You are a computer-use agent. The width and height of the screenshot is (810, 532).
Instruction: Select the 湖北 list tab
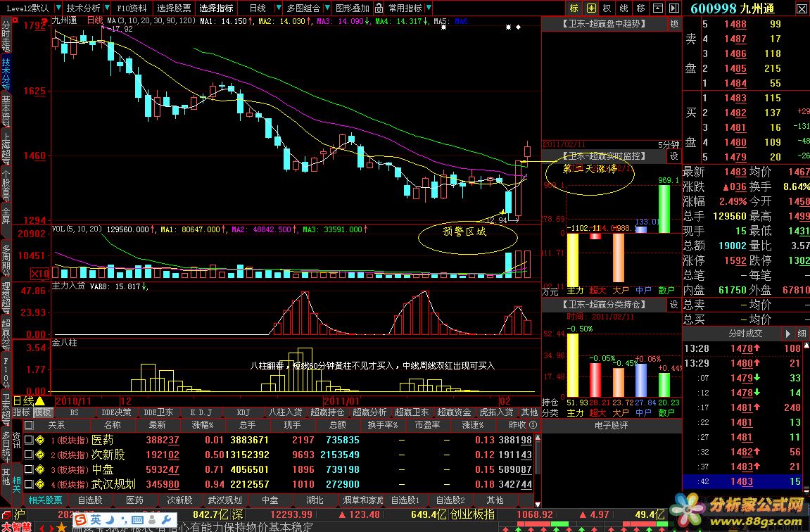tap(315, 500)
